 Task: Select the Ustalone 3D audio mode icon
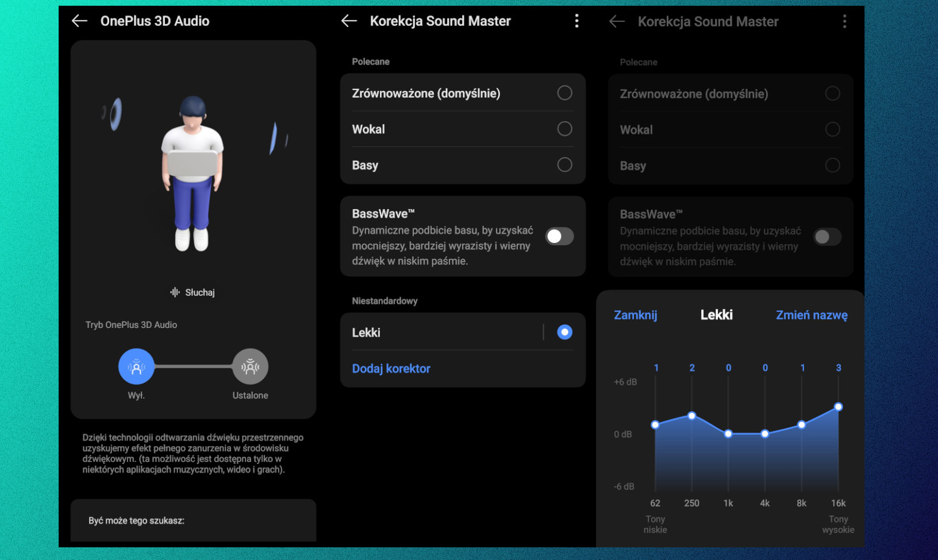tap(250, 366)
